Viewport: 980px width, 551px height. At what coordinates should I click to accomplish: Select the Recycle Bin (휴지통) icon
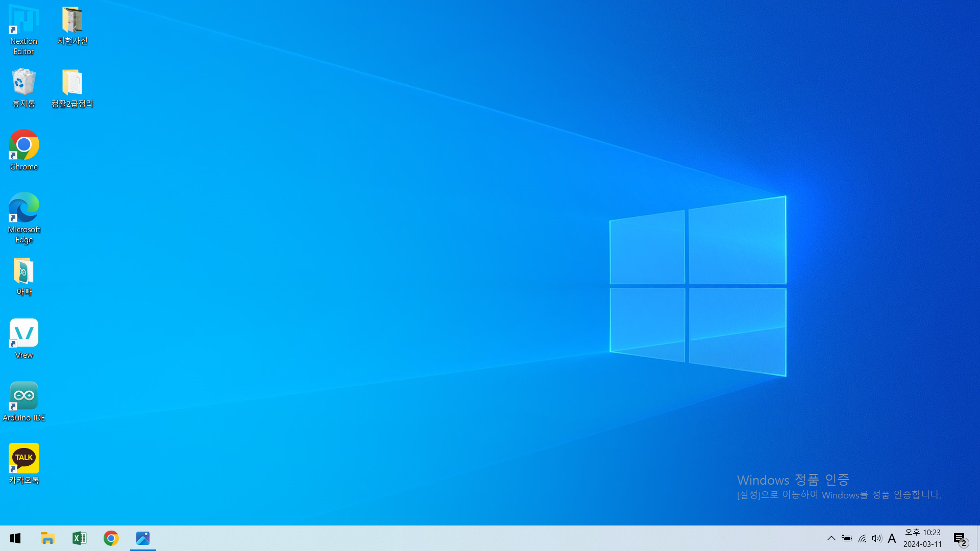pos(23,88)
